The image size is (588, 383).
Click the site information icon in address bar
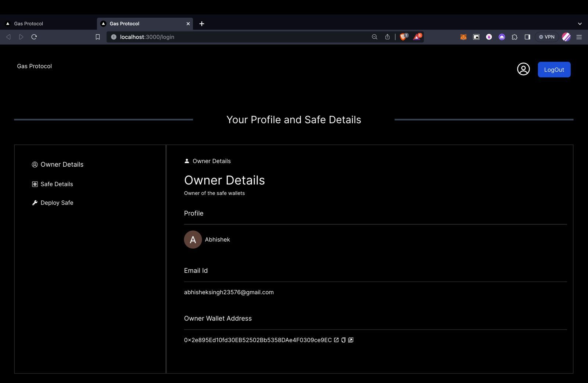coord(114,37)
